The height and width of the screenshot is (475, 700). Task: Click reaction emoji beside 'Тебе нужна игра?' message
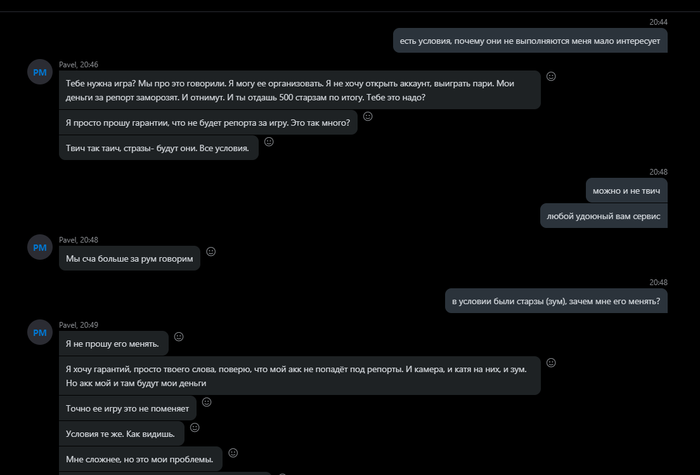click(x=551, y=76)
